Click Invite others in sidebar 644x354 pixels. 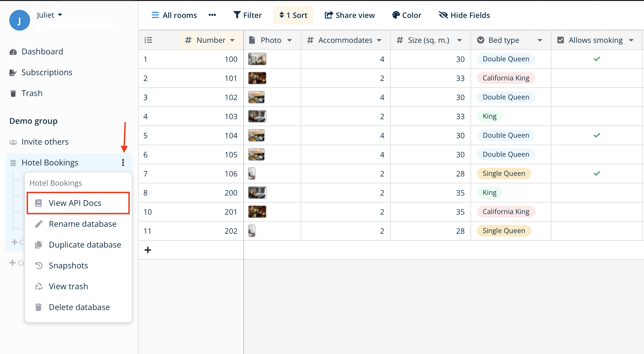click(x=45, y=142)
